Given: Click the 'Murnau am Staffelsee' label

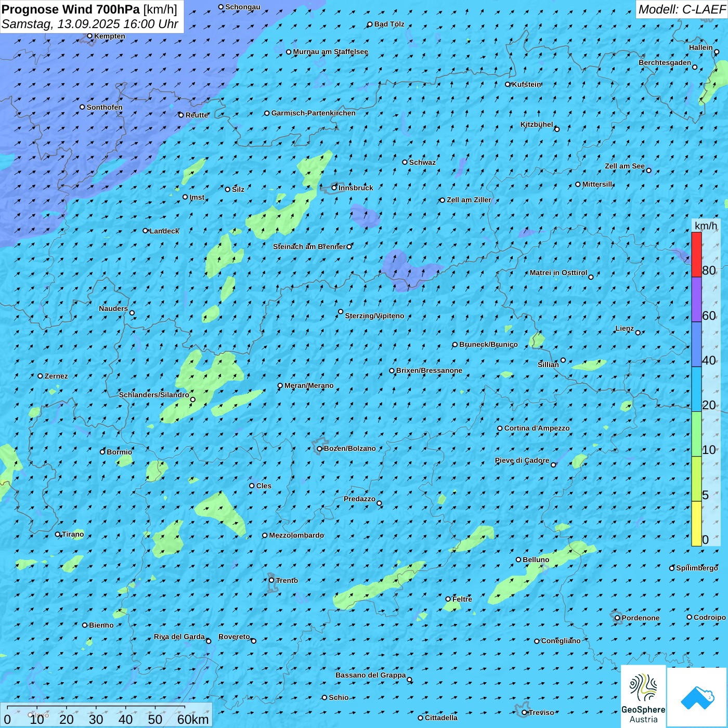Looking at the screenshot, I should click(331, 51).
